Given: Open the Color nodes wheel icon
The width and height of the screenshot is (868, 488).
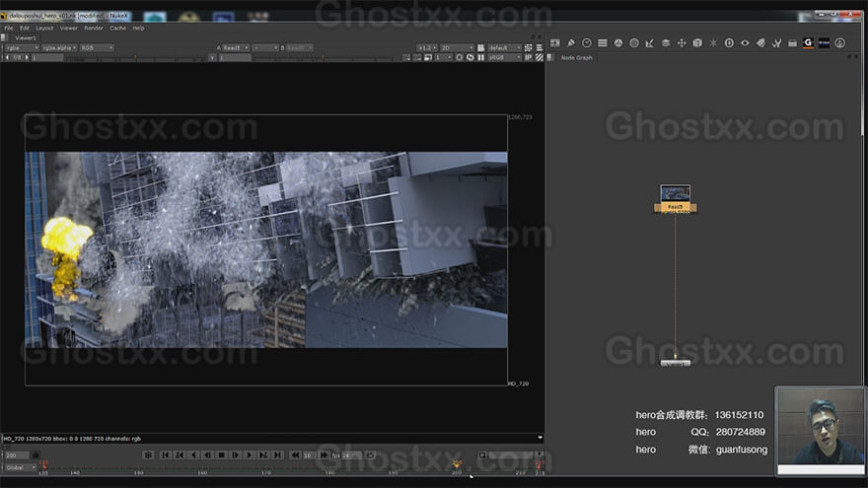Looking at the screenshot, I should [618, 43].
